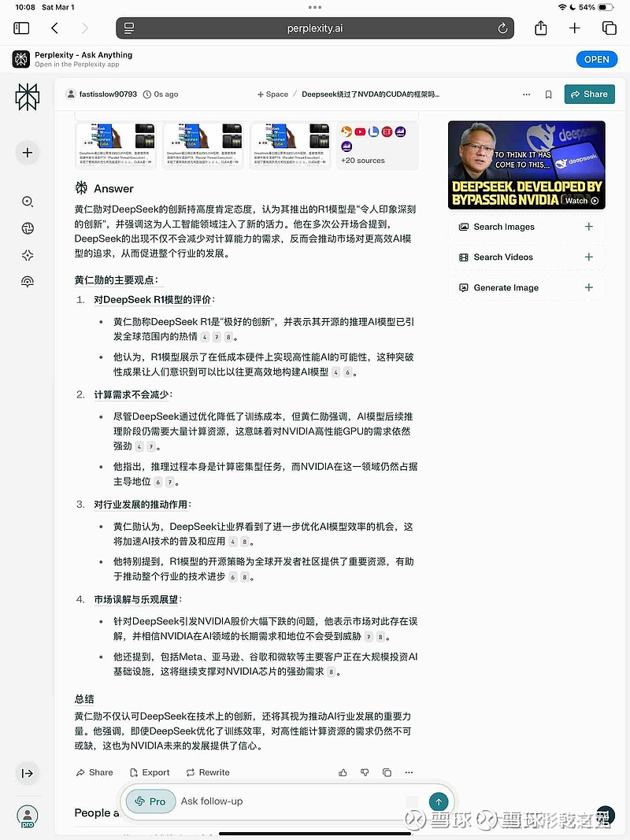630x840 pixels.
Task: Submit follow-up with teal arrow button
Action: coord(438,801)
